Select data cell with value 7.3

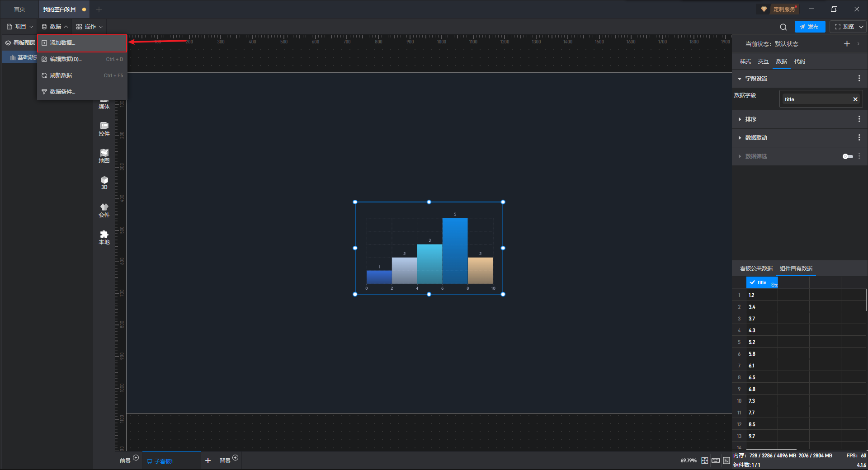click(762, 401)
